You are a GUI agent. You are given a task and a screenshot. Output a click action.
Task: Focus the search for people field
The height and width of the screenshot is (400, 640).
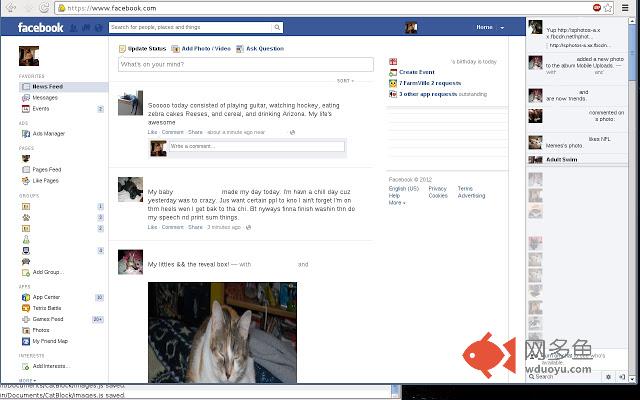[x=190, y=27]
